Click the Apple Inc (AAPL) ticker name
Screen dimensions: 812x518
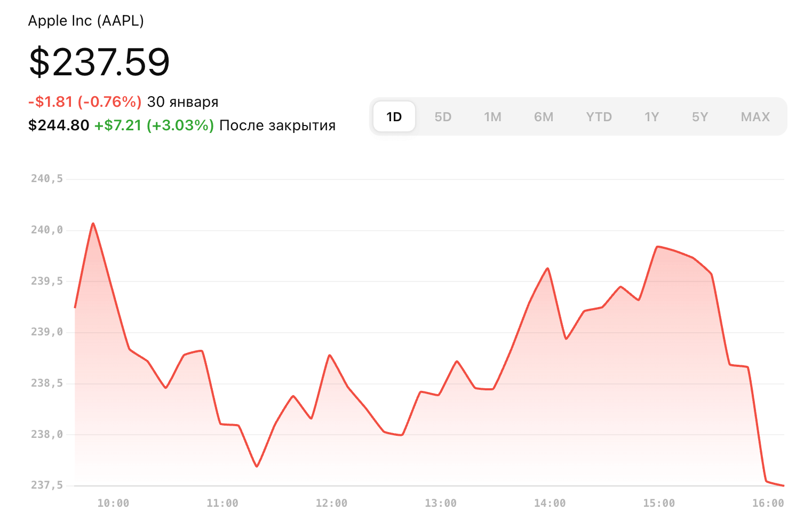point(86,21)
